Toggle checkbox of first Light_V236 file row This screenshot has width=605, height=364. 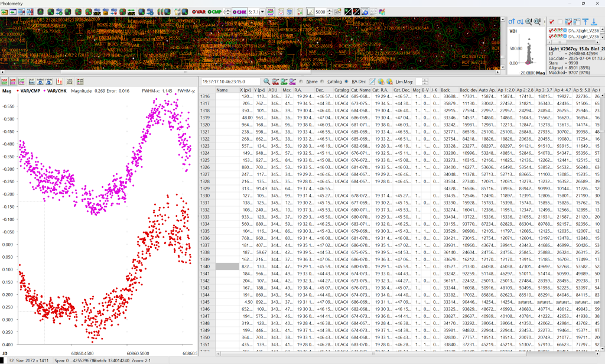(551, 31)
